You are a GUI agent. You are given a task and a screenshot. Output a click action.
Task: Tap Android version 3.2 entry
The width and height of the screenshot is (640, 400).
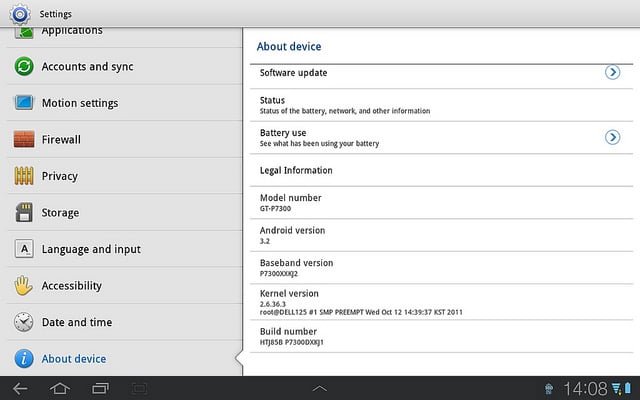[x=441, y=235]
